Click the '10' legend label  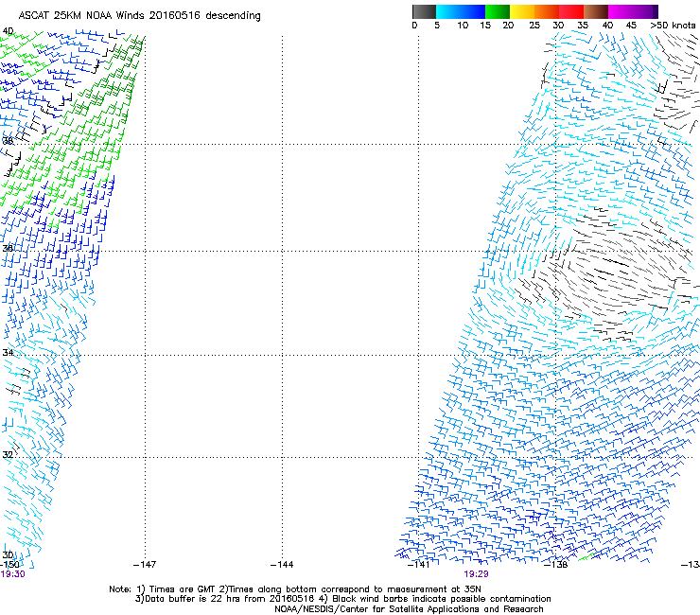[463, 26]
